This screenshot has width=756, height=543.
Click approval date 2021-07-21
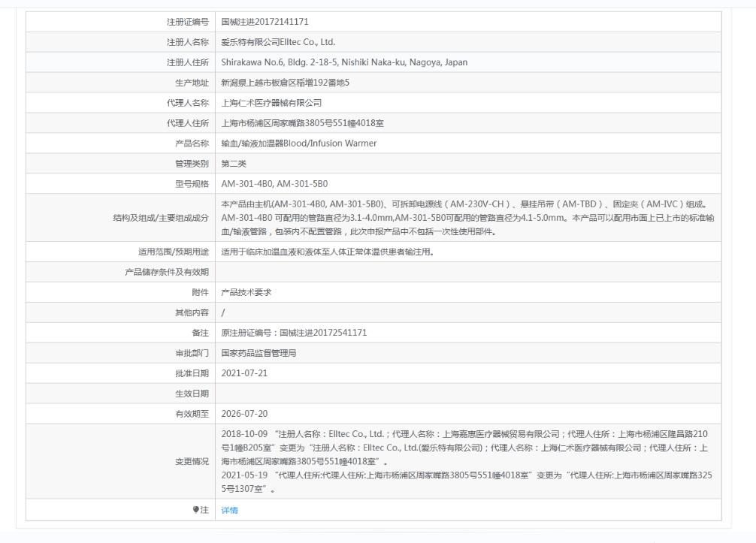click(x=244, y=373)
